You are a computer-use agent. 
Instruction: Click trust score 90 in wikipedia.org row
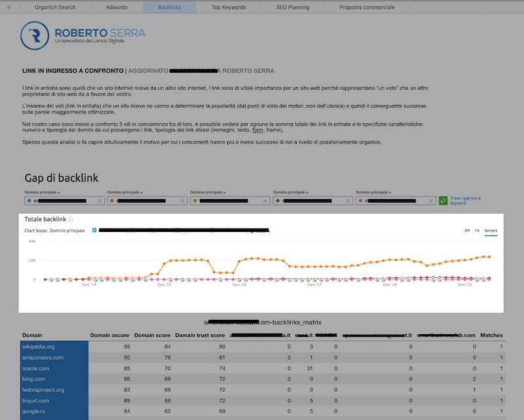[x=222, y=347]
